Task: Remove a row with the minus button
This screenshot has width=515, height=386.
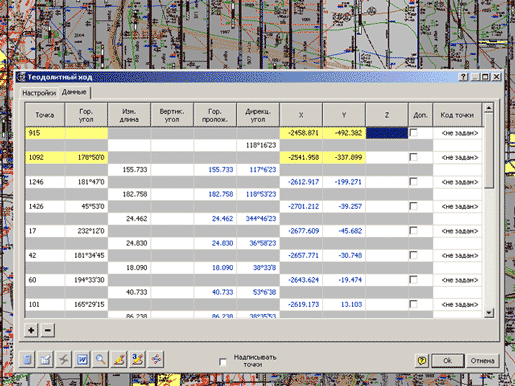Action: pos(48,330)
